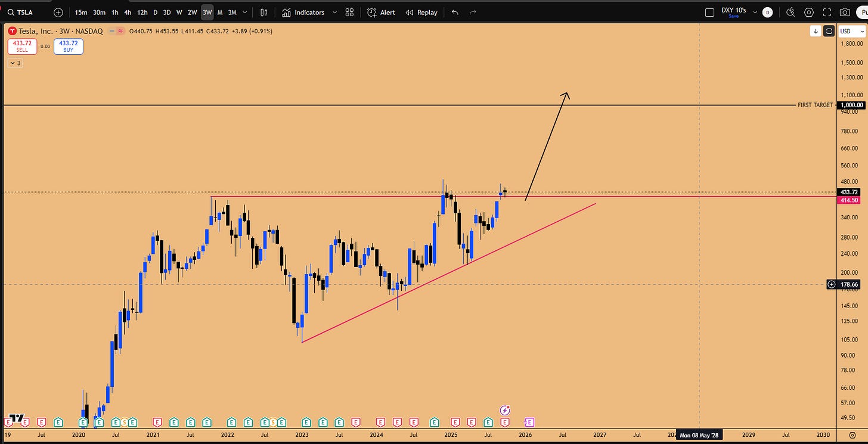The height and width of the screenshot is (444, 868).
Task: Enter fullscreen mode
Action: point(827,12)
